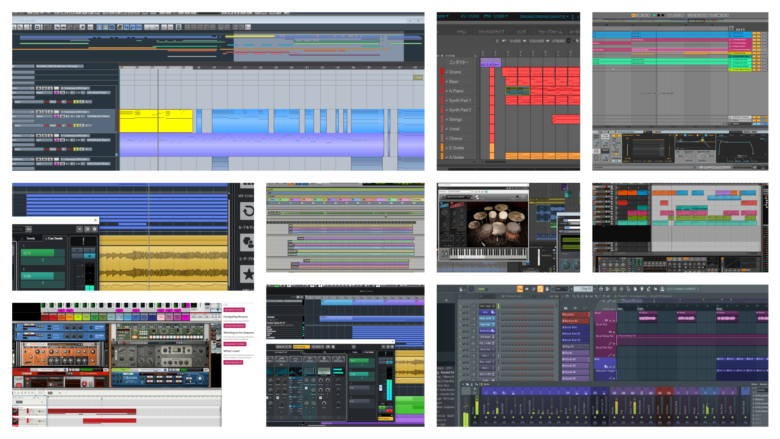
Task: Open the Cubase screenshot with the channel strip EQ window
Action: pyautogui.click(x=345, y=356)
